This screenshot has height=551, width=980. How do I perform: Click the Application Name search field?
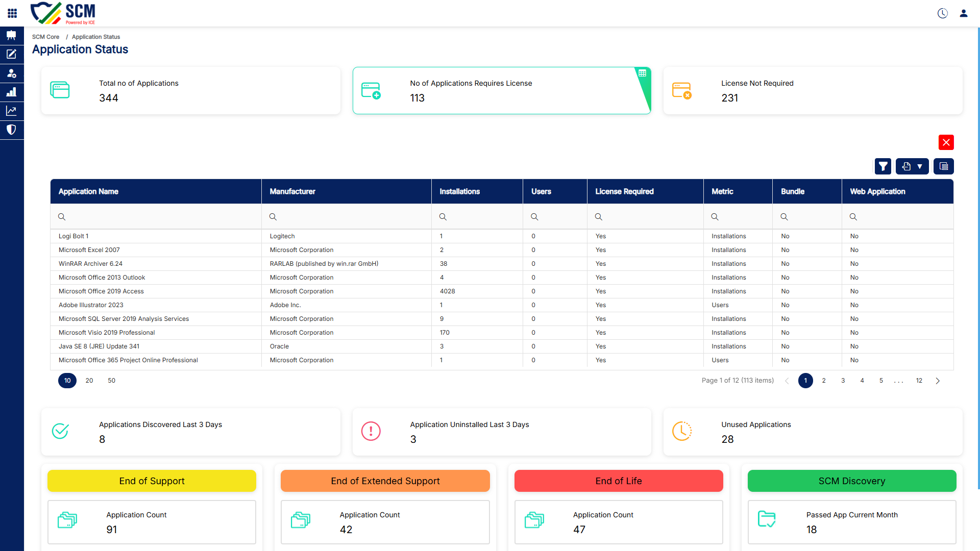(156, 217)
